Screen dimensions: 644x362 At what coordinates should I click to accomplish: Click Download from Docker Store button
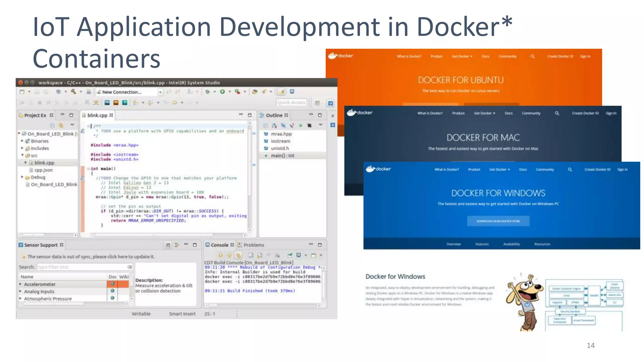[x=498, y=221]
